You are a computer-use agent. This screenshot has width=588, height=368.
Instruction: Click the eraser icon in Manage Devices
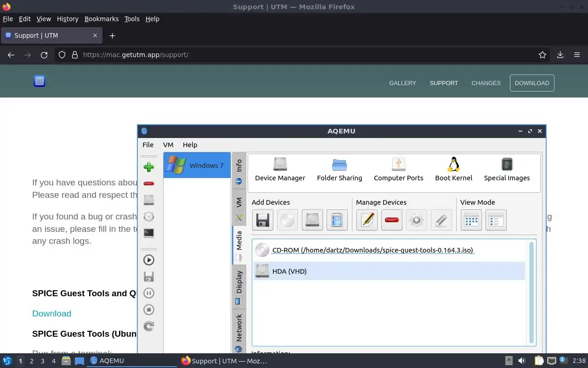point(441,220)
